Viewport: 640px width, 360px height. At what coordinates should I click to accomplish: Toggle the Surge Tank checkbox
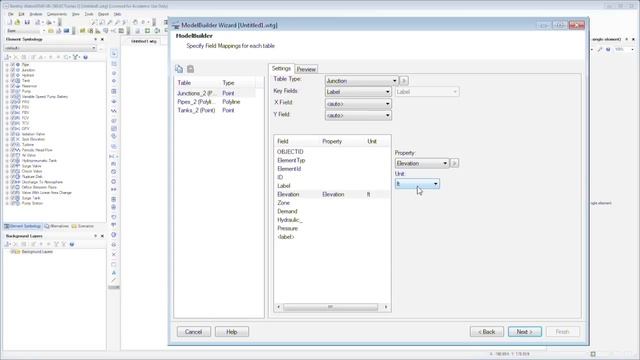tap(12, 198)
